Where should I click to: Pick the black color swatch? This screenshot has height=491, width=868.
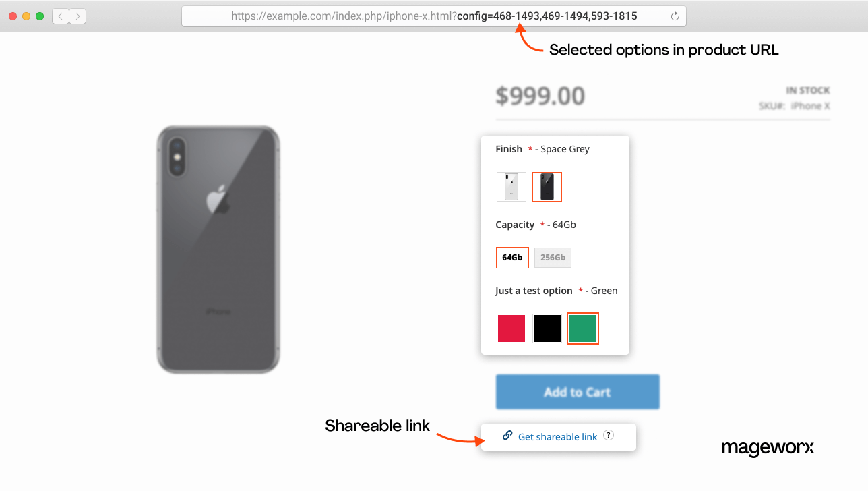click(547, 328)
